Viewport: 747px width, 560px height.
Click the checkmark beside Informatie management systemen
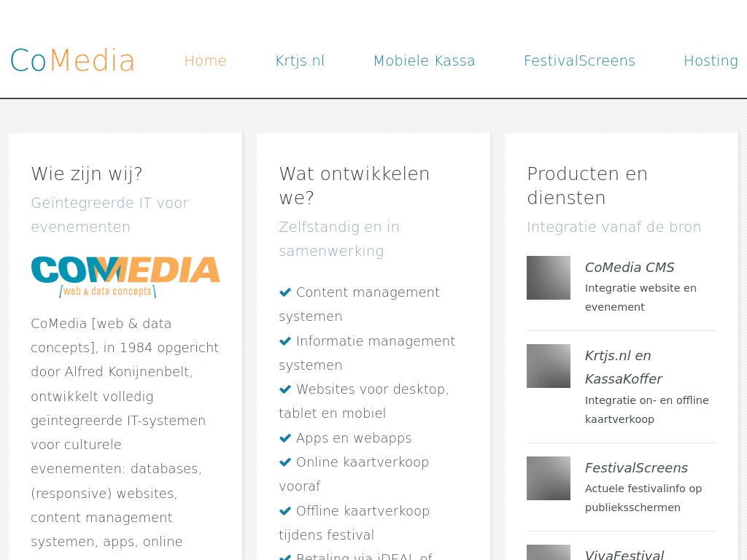[x=285, y=341]
